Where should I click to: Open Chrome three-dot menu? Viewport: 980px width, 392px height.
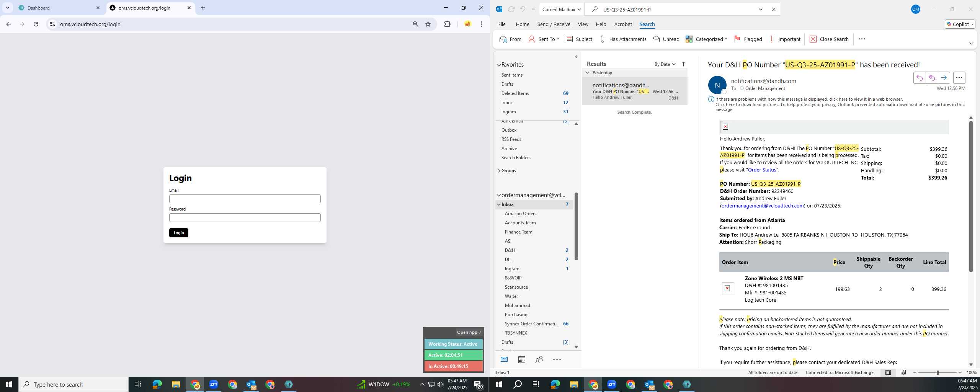(x=482, y=24)
